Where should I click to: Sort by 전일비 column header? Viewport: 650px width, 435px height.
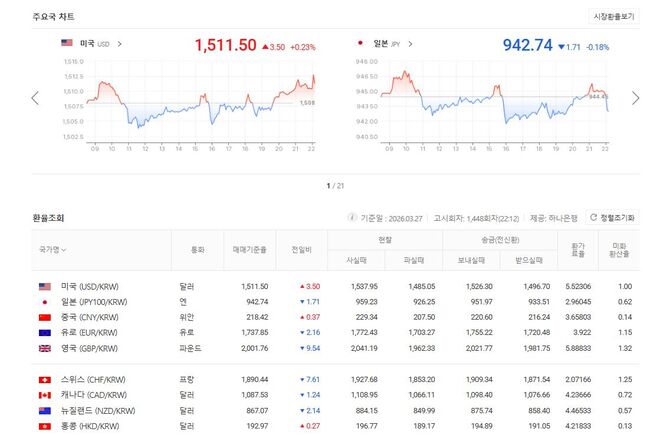click(x=301, y=249)
